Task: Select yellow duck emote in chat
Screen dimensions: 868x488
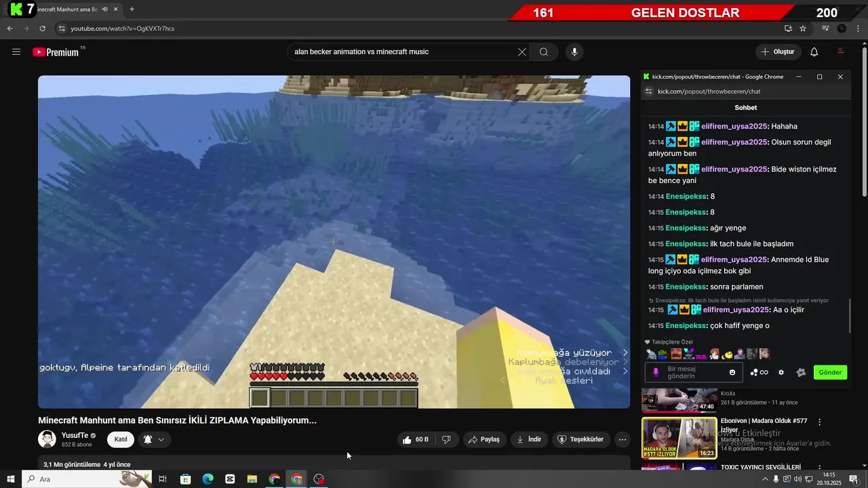Action: (728, 354)
